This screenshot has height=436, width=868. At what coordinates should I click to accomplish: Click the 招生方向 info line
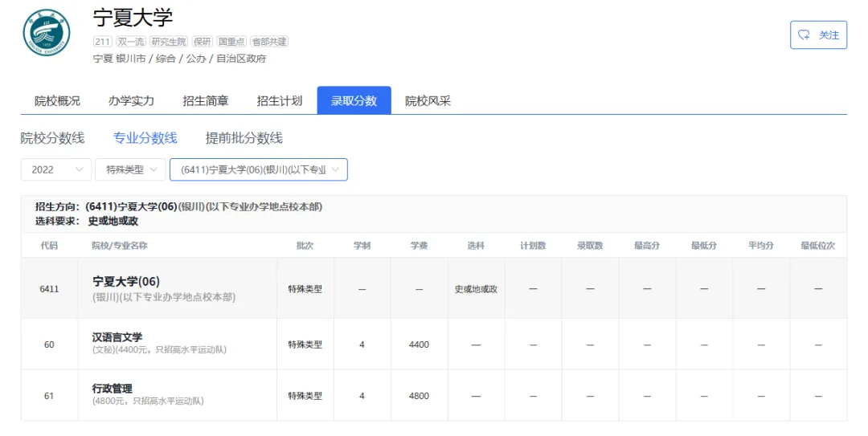(x=178, y=207)
